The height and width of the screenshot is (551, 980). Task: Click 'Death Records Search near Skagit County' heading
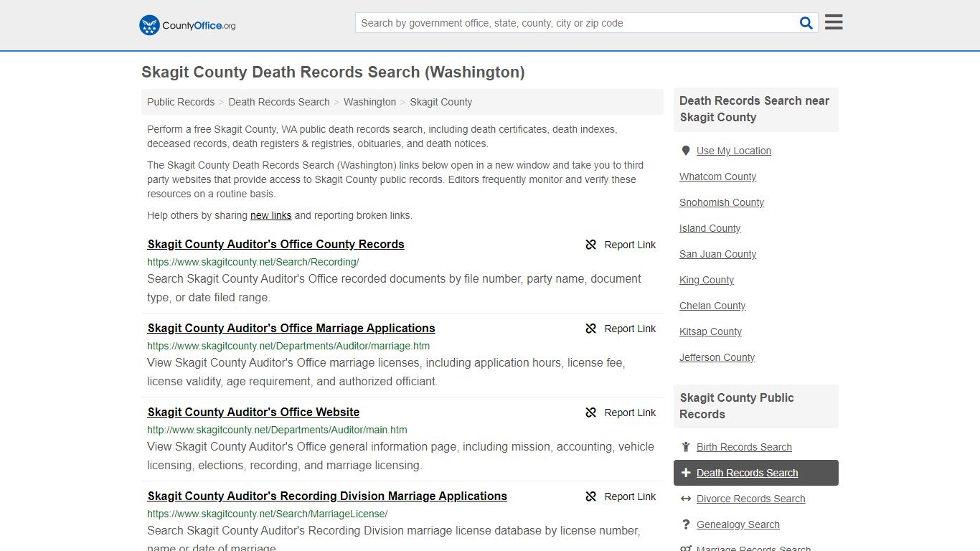[x=755, y=109]
